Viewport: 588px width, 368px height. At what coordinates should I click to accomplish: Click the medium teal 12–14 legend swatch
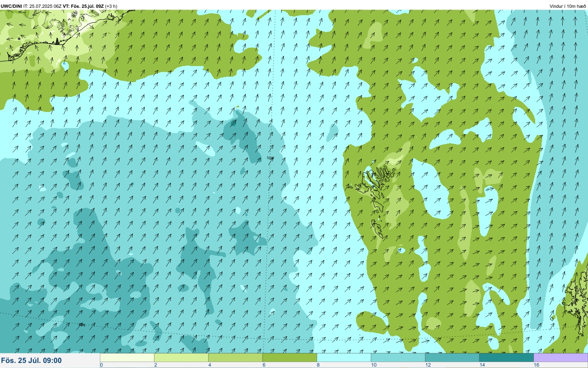click(452, 357)
